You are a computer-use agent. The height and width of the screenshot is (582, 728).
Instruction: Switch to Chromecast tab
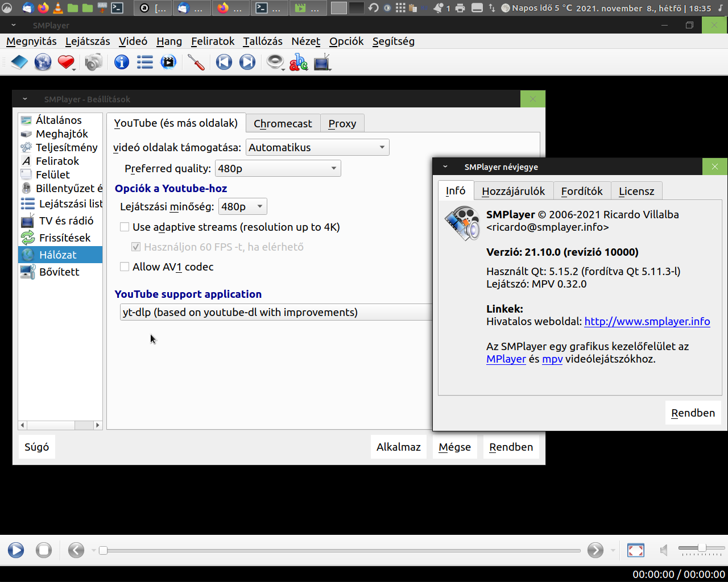[283, 123]
